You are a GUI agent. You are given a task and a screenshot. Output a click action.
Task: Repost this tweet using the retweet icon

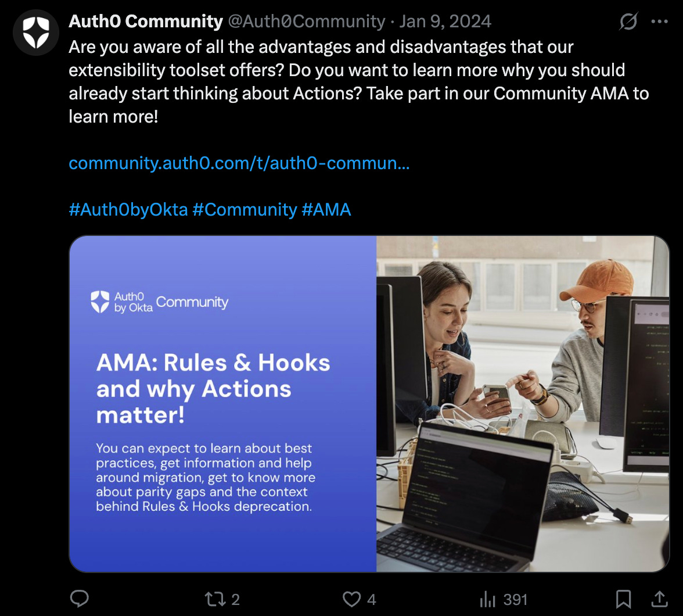(215, 599)
